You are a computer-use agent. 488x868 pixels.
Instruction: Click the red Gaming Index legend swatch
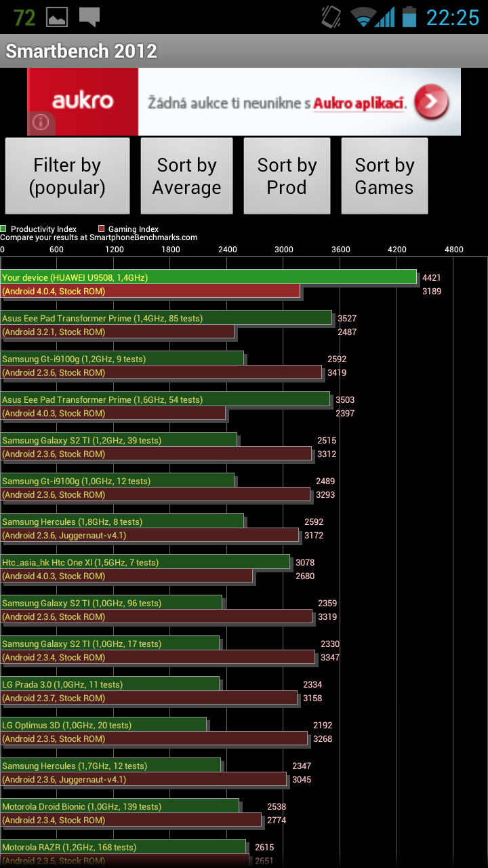[x=102, y=229]
